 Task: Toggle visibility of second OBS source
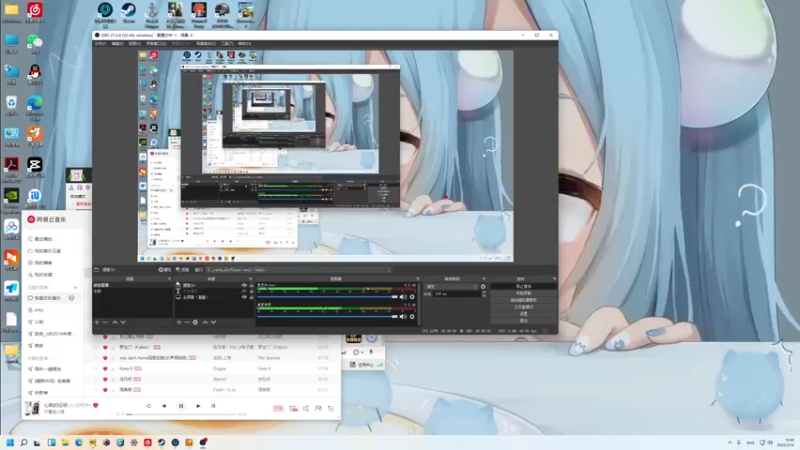(x=244, y=291)
